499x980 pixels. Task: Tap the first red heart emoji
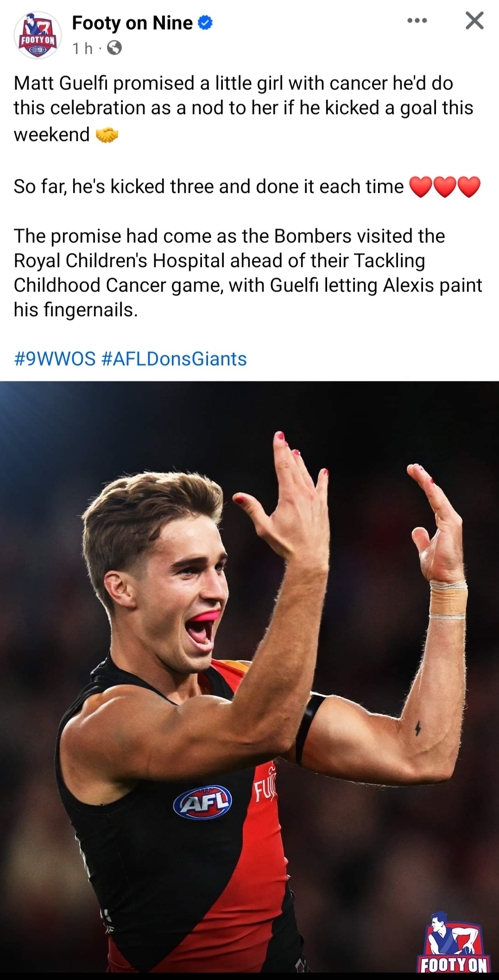(x=421, y=187)
